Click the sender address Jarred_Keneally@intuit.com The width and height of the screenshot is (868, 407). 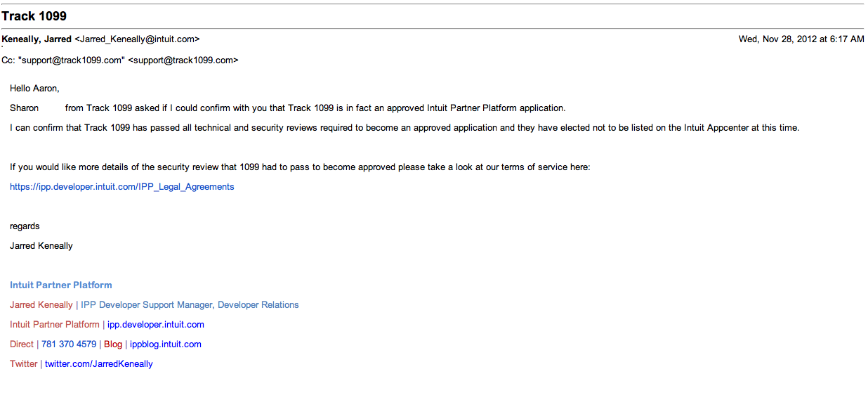click(x=137, y=39)
